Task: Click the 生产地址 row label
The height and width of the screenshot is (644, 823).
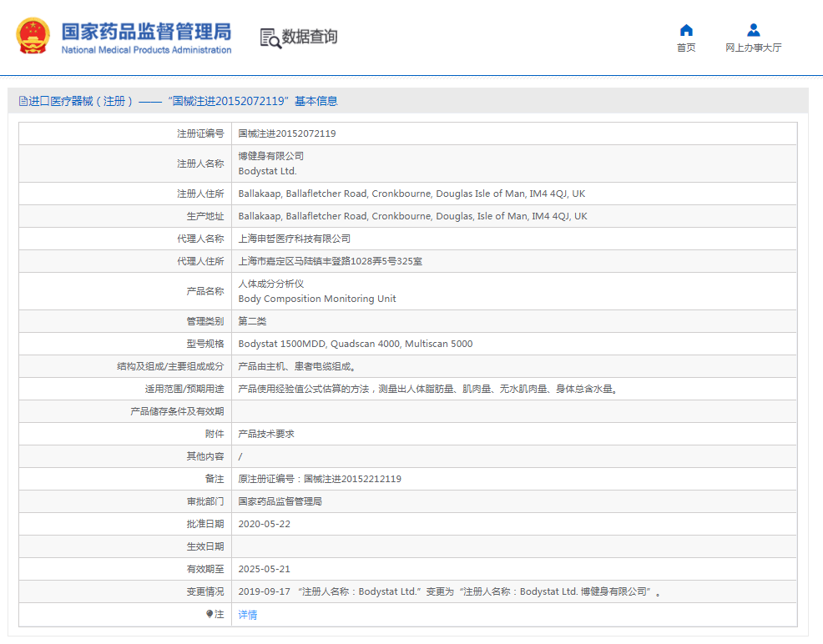Action: tap(205, 216)
